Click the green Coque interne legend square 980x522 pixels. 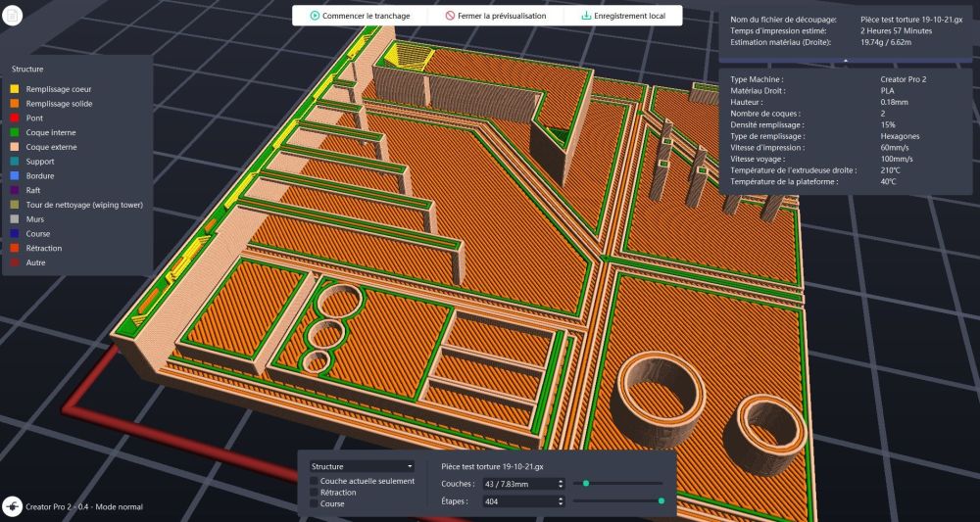pos(15,132)
